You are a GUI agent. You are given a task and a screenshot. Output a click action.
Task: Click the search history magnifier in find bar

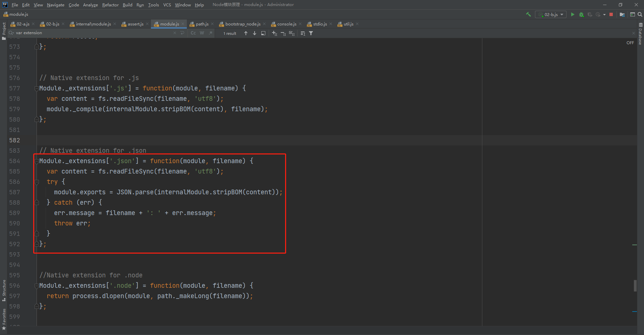tap(11, 33)
